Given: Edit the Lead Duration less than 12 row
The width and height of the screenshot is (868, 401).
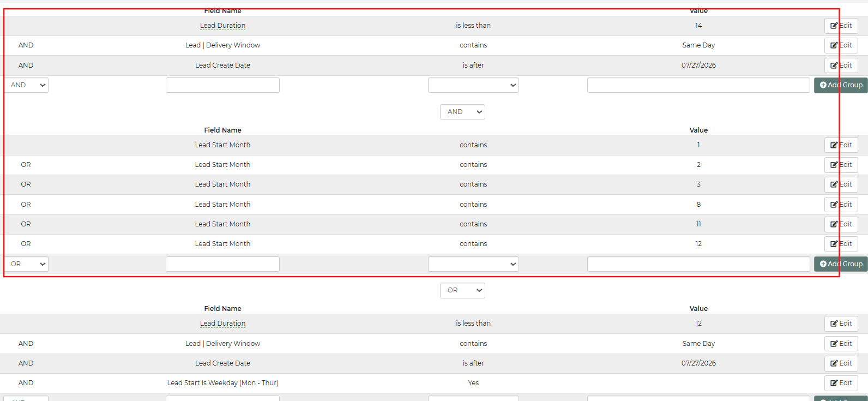Looking at the screenshot, I should click(x=841, y=324).
